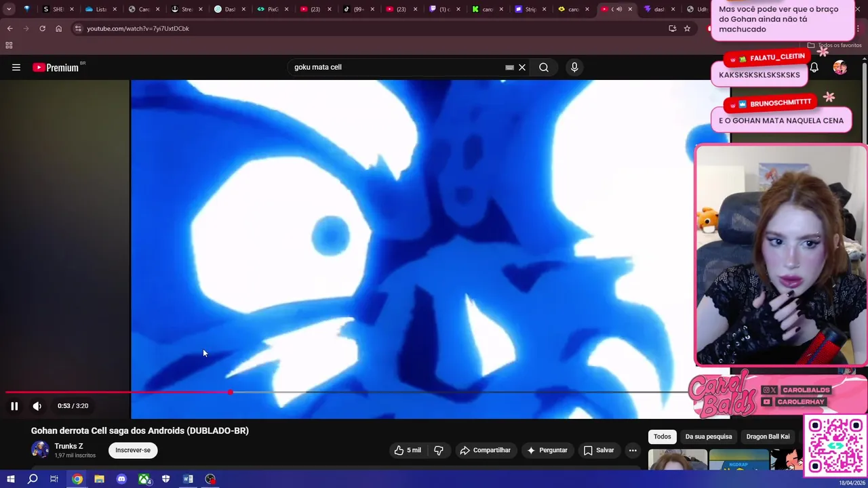Screen dimensions: 868x488
Task: Click the Perguntar button
Action: [x=547, y=450]
